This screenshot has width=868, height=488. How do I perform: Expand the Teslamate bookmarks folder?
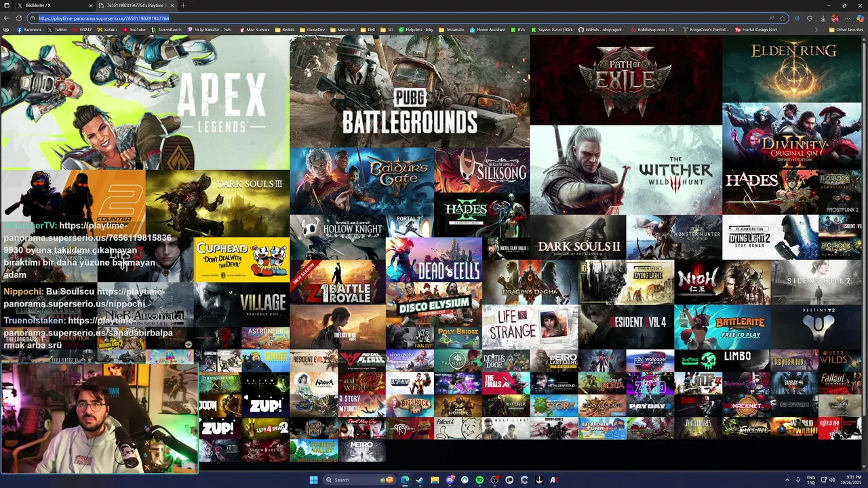pos(451,30)
